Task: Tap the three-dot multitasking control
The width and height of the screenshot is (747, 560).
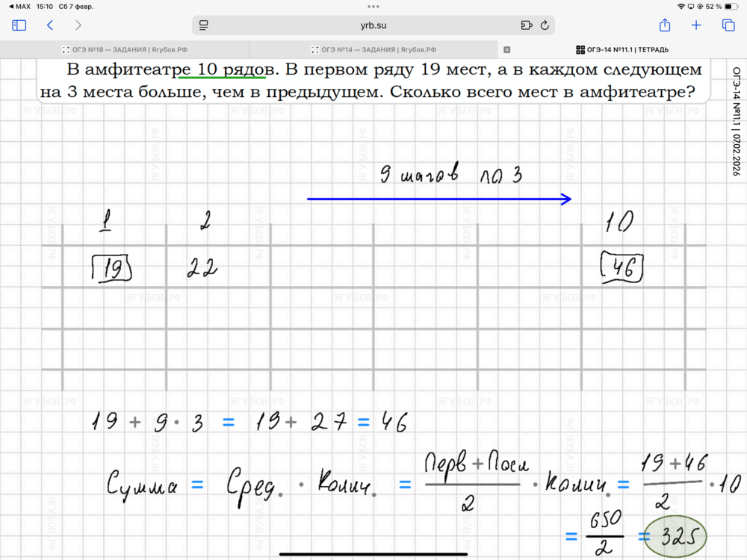Action: (x=373, y=6)
